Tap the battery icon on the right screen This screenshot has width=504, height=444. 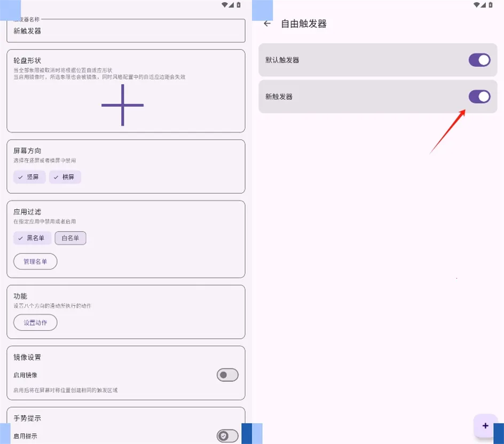491,5
